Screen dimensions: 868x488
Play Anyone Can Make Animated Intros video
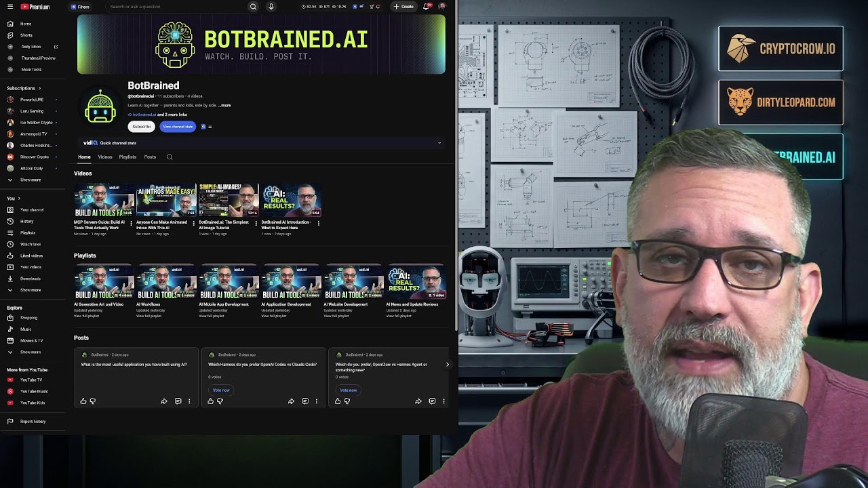(x=166, y=200)
